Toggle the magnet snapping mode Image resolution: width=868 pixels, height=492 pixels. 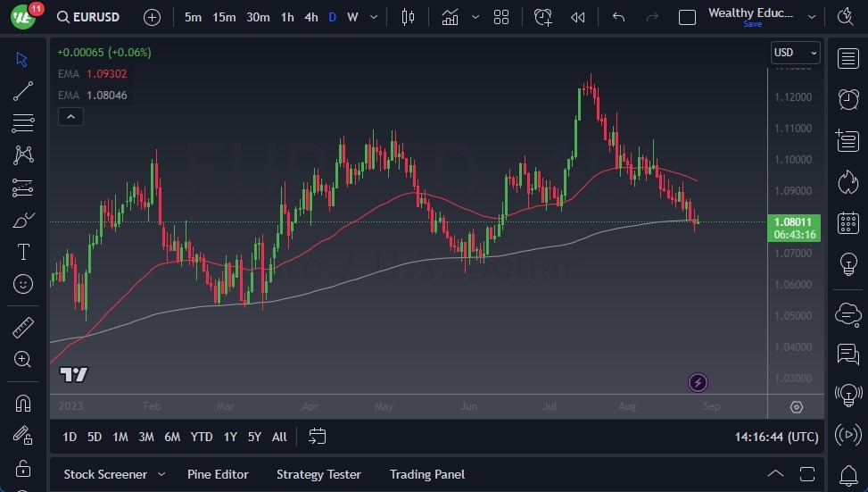pos(23,403)
